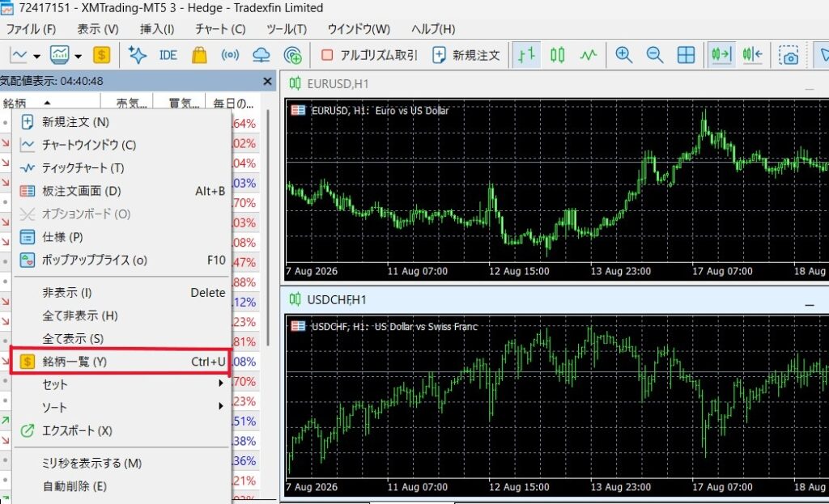Expand the Sets (セット) submenu
The width and height of the screenshot is (829, 504).
(x=121, y=384)
